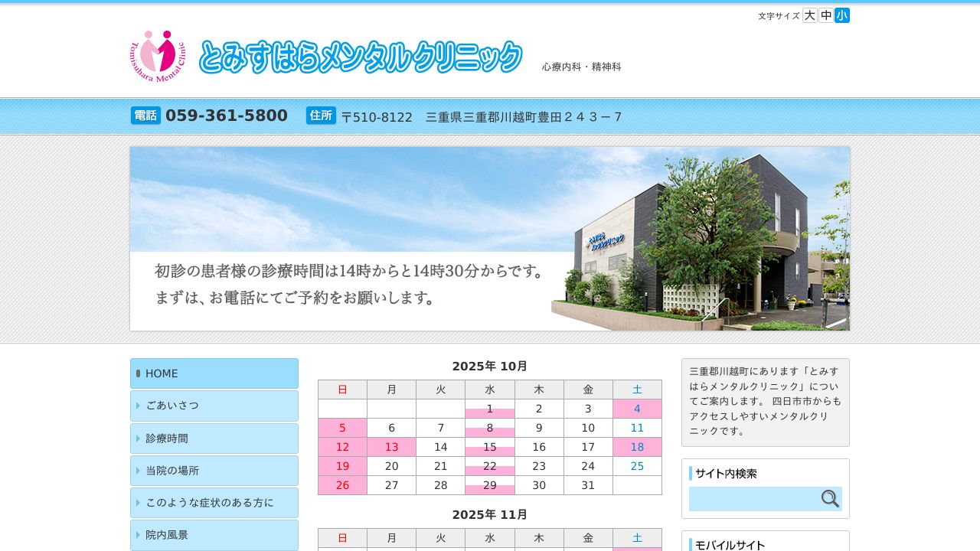Select October 13 in the calendar
Screen dimensions: 980x551
click(391, 447)
